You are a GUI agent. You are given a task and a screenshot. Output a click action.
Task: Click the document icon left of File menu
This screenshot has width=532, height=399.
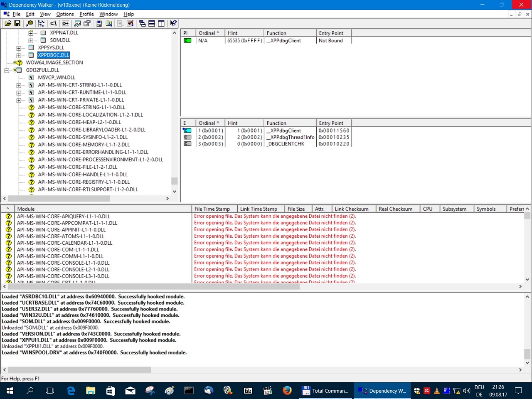(6, 14)
